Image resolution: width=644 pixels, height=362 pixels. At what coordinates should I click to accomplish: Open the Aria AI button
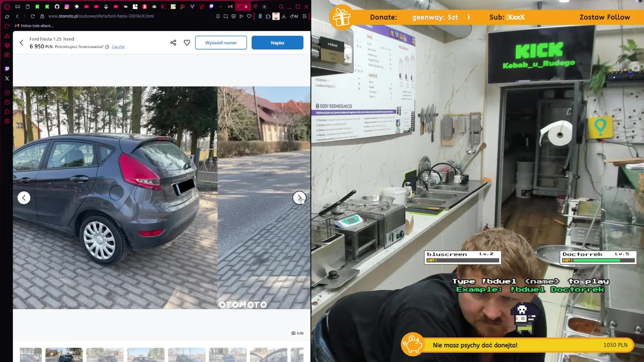click(294, 16)
